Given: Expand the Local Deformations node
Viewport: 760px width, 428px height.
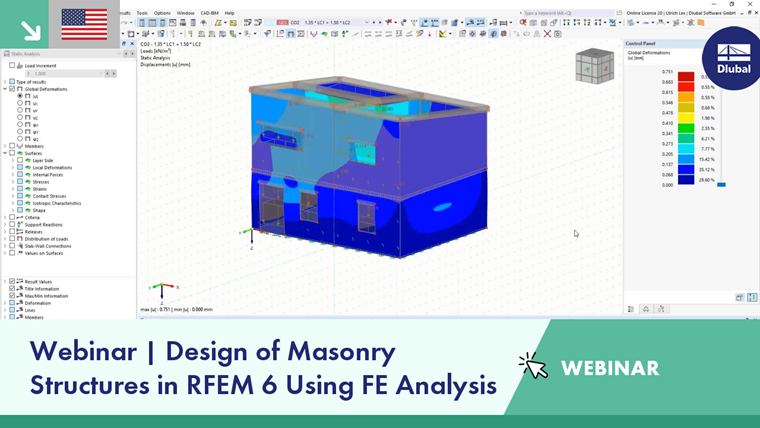Looking at the screenshot, I should point(13,168).
